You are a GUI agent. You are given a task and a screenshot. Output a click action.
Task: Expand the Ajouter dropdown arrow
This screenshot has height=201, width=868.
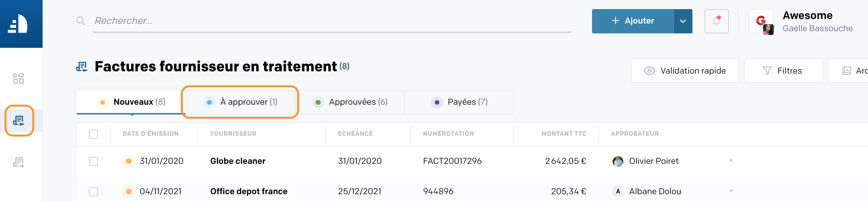[x=683, y=21]
